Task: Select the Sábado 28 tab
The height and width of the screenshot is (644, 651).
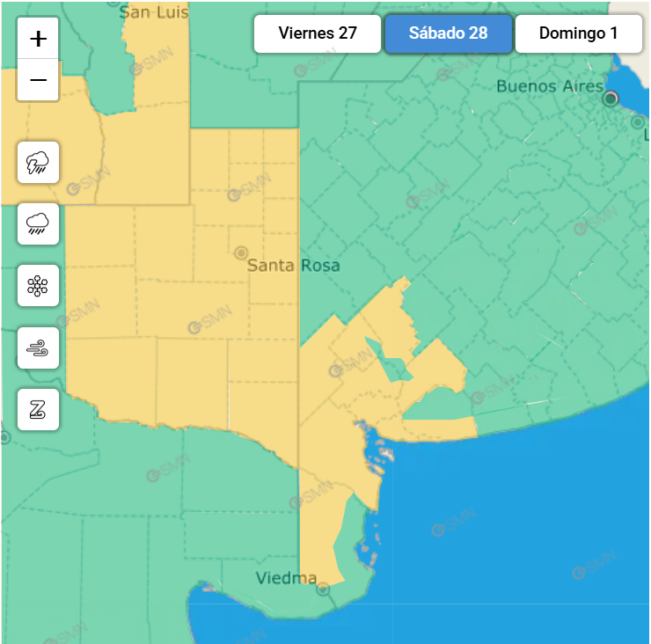Action: point(448,33)
